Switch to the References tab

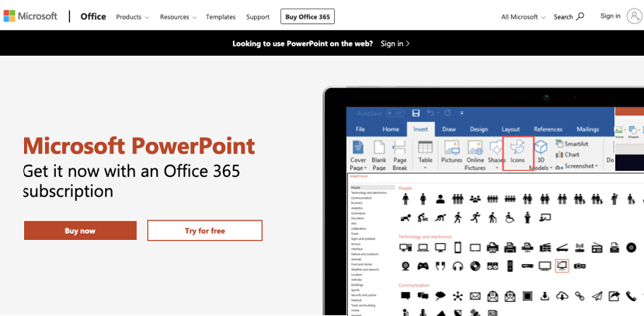pyautogui.click(x=548, y=129)
